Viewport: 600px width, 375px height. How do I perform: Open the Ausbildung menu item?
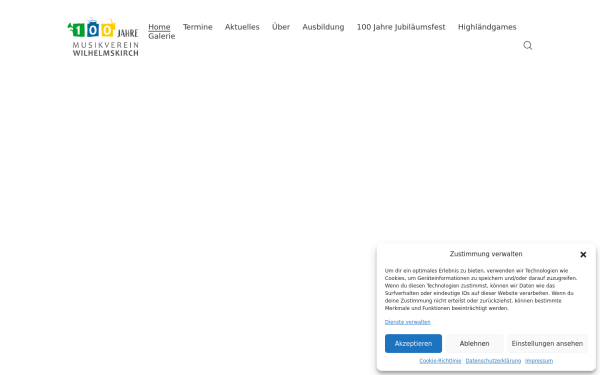(323, 27)
